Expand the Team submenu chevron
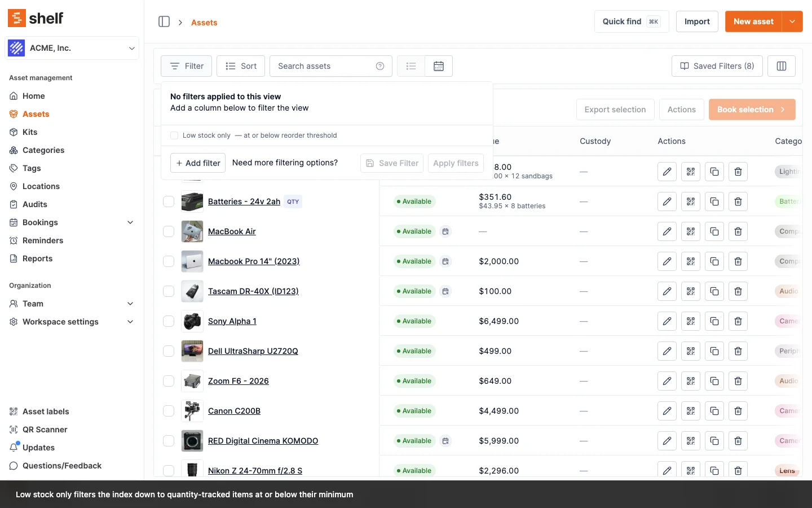The image size is (812, 508). [x=130, y=304]
